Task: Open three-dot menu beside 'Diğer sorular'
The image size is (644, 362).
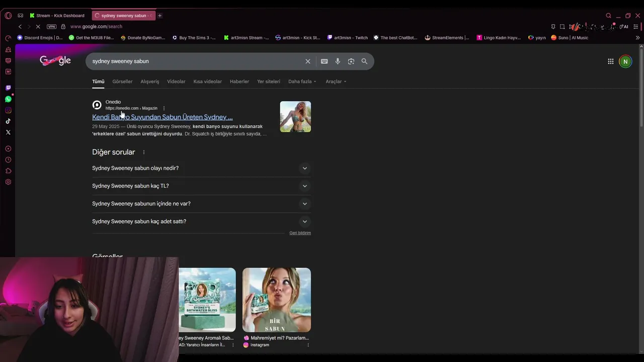Action: click(144, 152)
